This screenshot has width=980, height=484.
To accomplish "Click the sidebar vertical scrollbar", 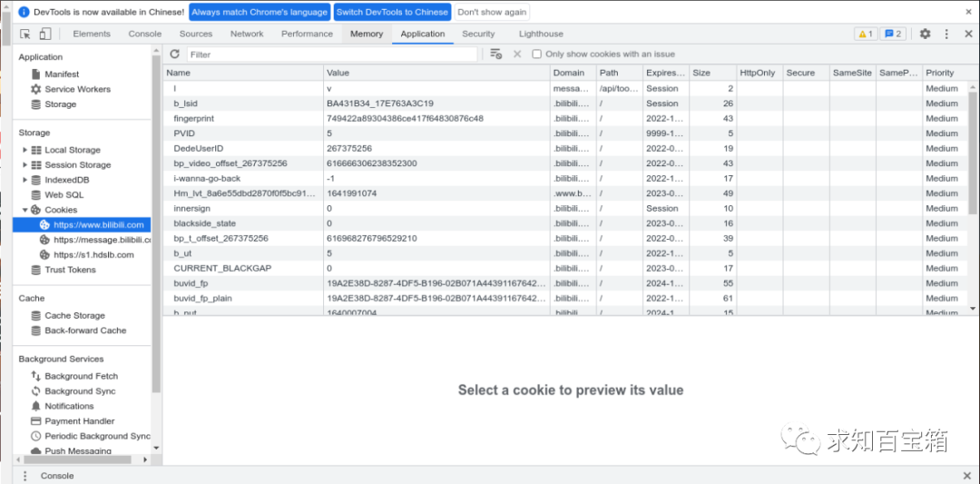I will 156,223.
